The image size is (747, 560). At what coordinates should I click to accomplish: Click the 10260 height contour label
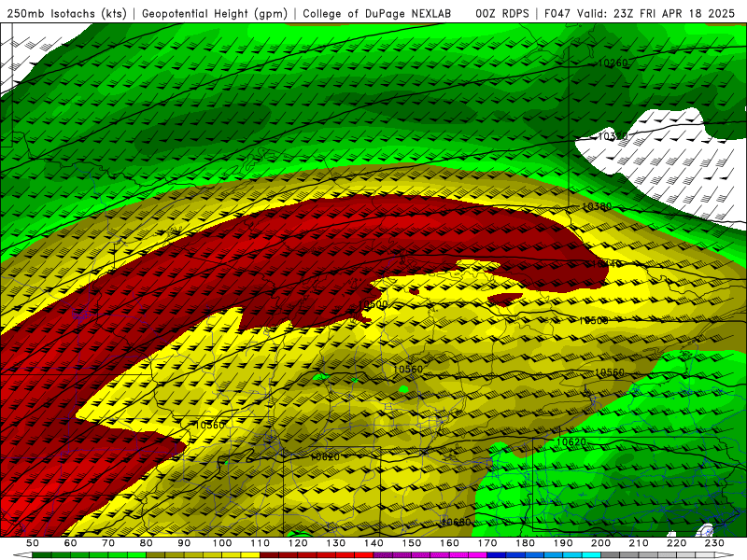[613, 63]
